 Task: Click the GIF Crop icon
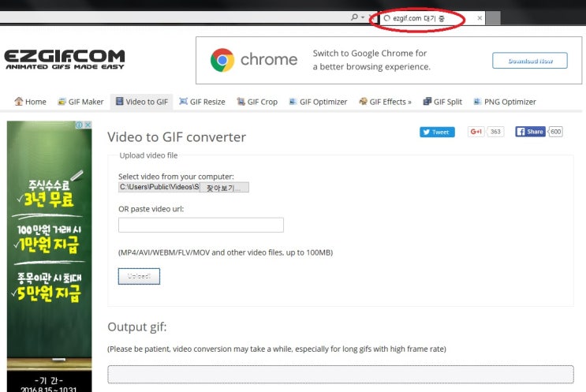coord(241,101)
